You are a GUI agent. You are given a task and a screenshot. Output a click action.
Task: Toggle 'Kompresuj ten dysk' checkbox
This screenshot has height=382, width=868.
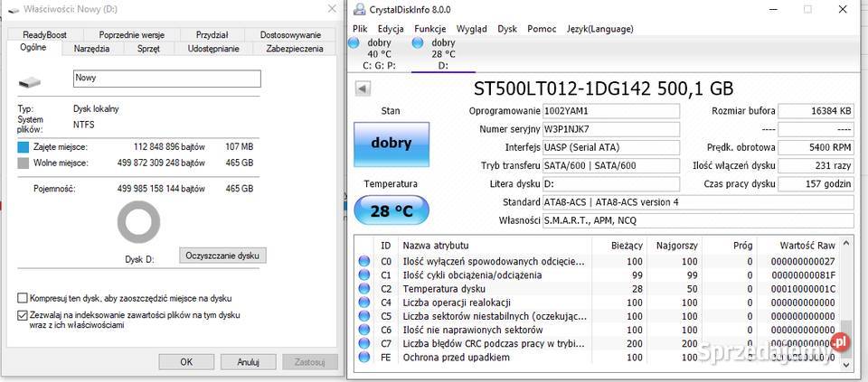click(x=22, y=299)
